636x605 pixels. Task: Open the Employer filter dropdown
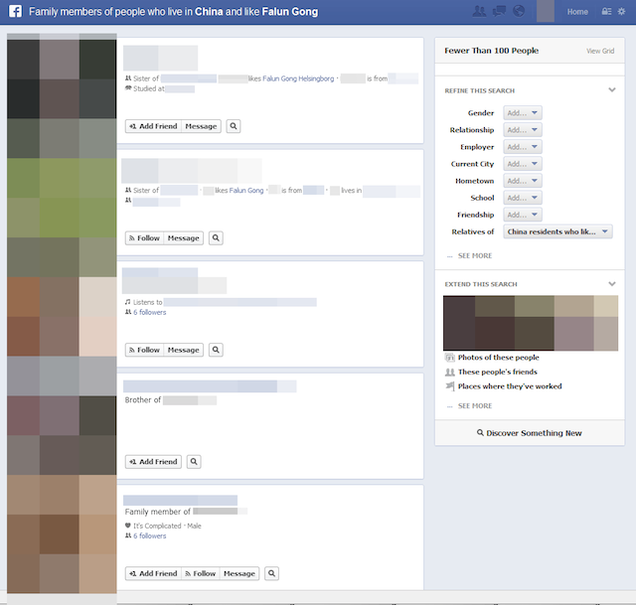[x=523, y=147]
